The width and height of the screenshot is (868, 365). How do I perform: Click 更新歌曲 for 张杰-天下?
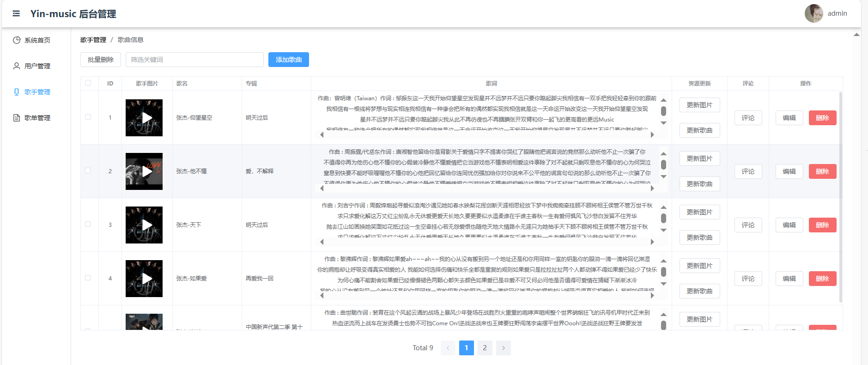699,237
